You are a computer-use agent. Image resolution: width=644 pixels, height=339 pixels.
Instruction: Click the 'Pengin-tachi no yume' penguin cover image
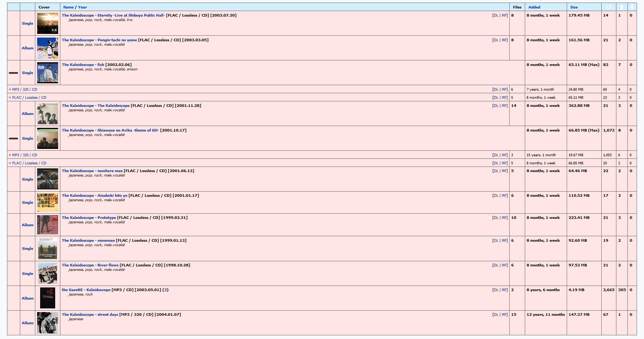coord(47,48)
